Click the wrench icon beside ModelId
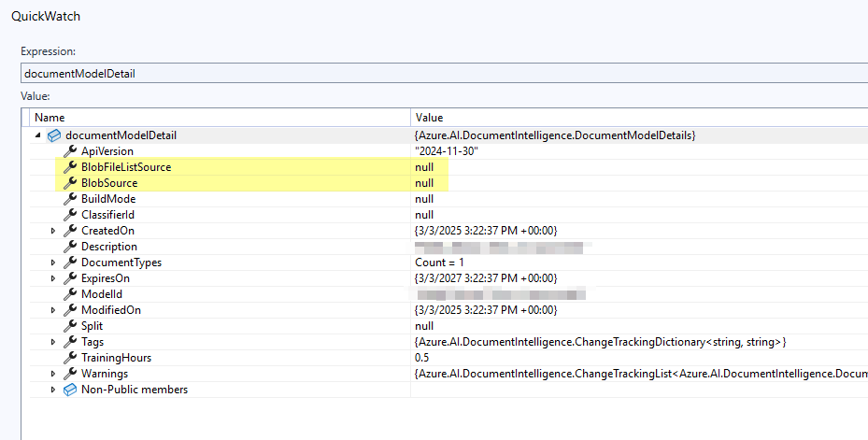Viewport: 868px width, 440px height. point(70,294)
